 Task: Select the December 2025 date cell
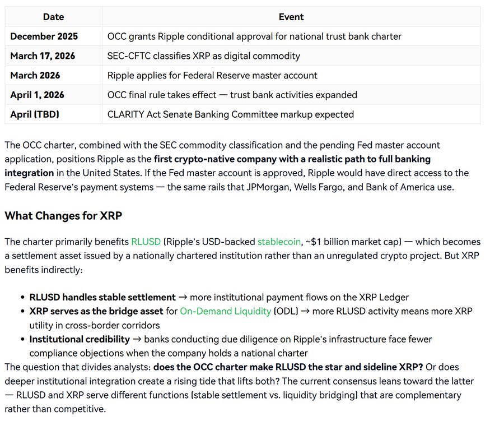click(44, 36)
